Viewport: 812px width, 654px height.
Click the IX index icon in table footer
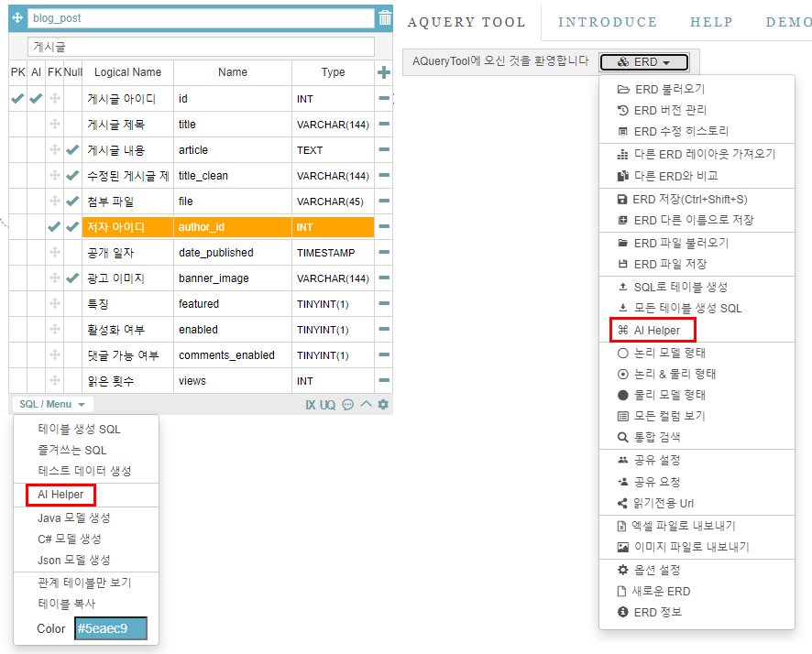tap(311, 405)
